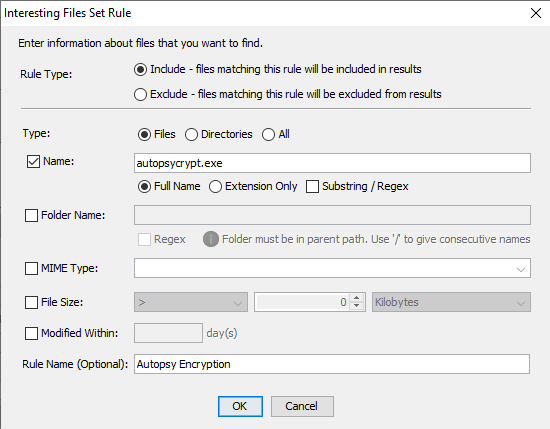This screenshot has width=550, height=429.
Task: Open the Kilobytes unit dropdown
Action: [x=451, y=302]
